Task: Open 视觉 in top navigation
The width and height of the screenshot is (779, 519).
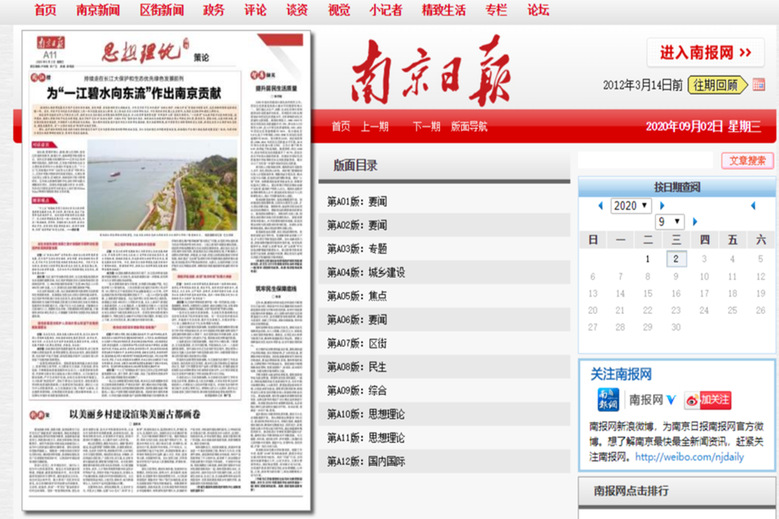Action: [x=339, y=9]
